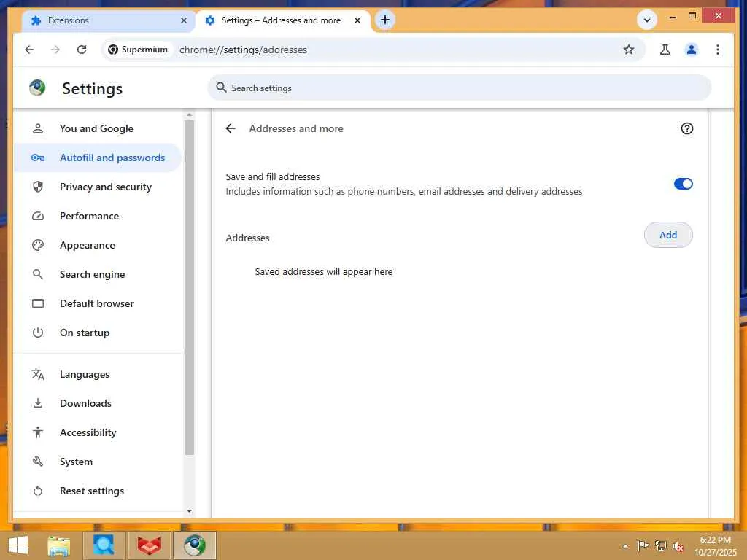Click the Supermium site info chip
Image resolution: width=747 pixels, height=560 pixels.
pyautogui.click(x=138, y=50)
